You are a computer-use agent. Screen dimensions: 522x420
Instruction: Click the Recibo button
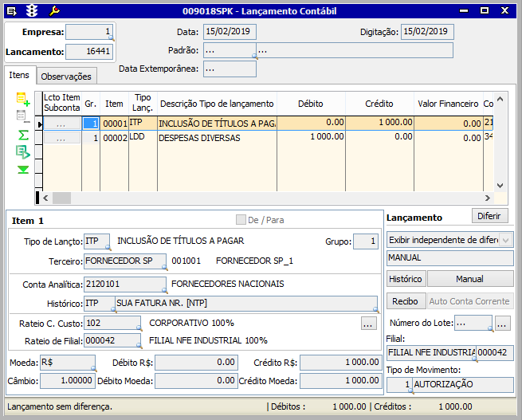(405, 301)
